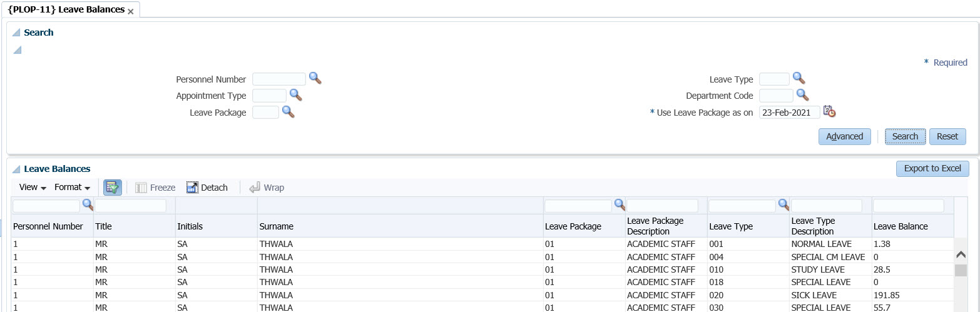Open the Appointment Type lookup icon

point(295,95)
